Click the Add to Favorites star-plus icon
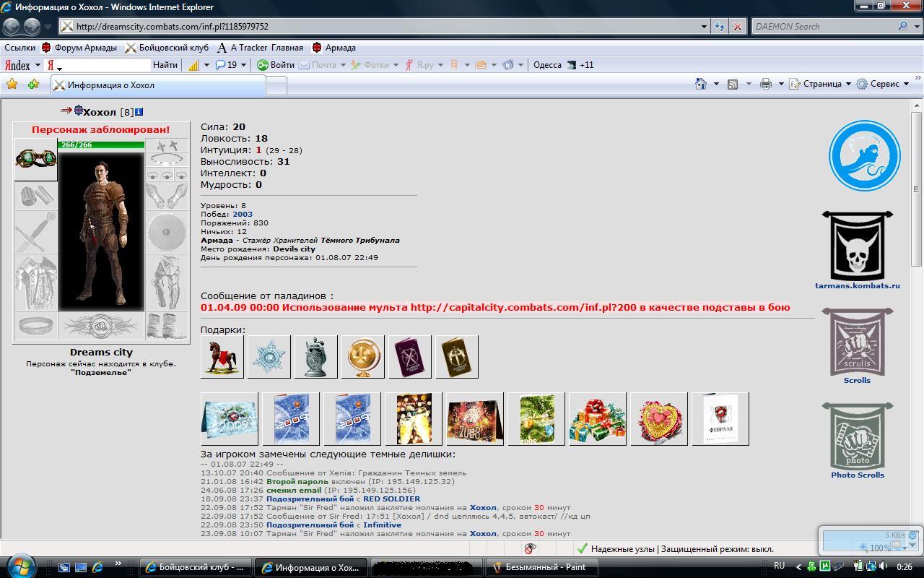The width and height of the screenshot is (924, 578). point(33,85)
